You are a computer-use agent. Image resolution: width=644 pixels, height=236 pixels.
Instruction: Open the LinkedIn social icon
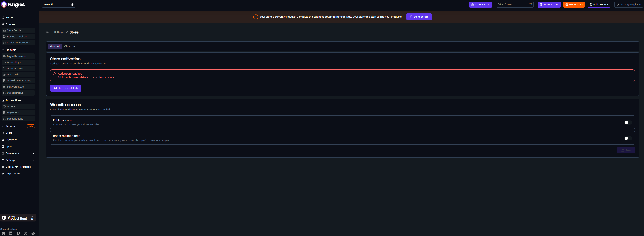click(x=11, y=233)
